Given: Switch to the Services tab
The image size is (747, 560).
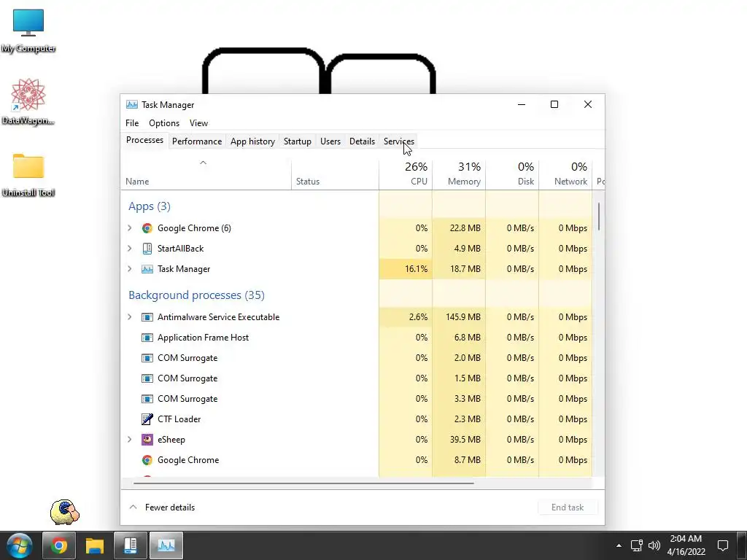Looking at the screenshot, I should (x=399, y=141).
